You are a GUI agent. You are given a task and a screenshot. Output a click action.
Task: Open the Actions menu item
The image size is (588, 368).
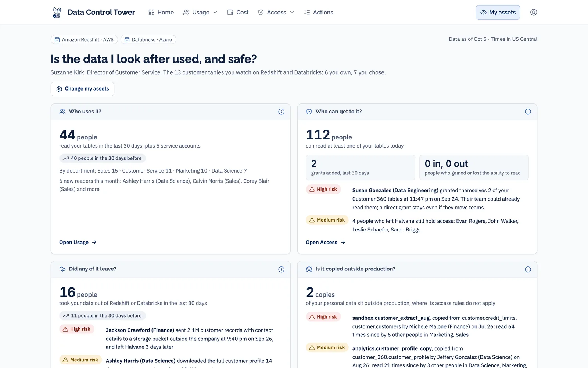click(319, 12)
